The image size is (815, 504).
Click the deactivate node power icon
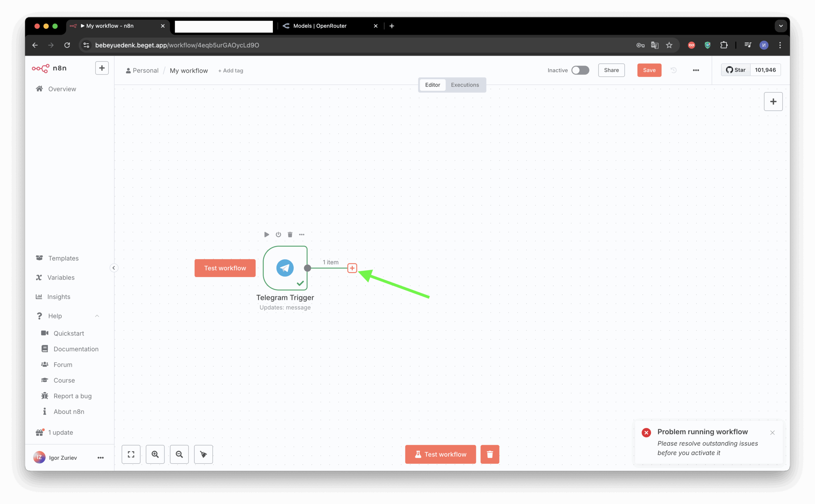[x=278, y=234]
